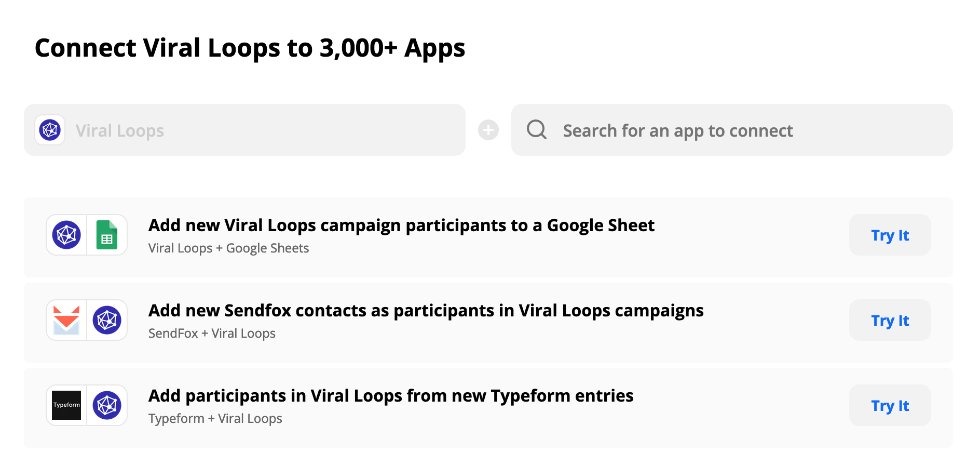
Task: Focus the 'Search for an app to connect' field
Action: [732, 130]
